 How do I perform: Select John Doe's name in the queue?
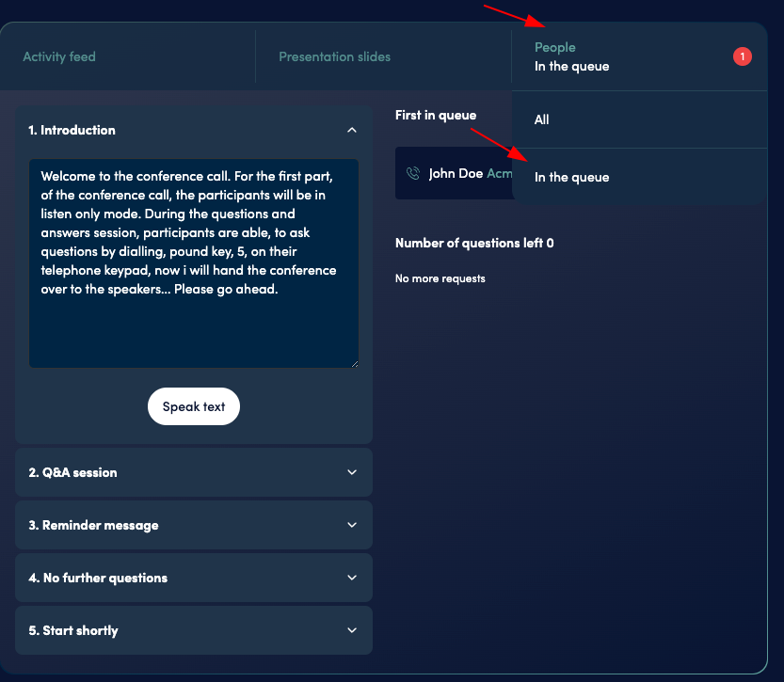(456, 173)
